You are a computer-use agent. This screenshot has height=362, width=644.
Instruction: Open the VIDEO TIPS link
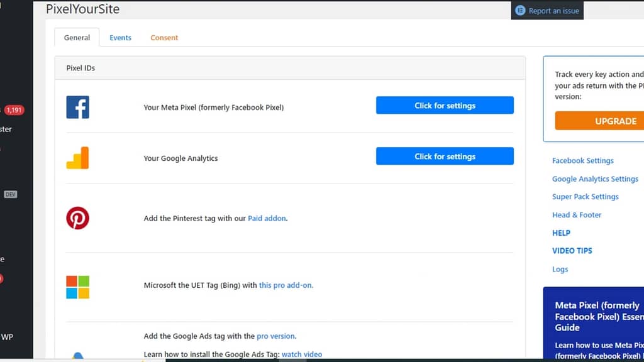coord(572,251)
